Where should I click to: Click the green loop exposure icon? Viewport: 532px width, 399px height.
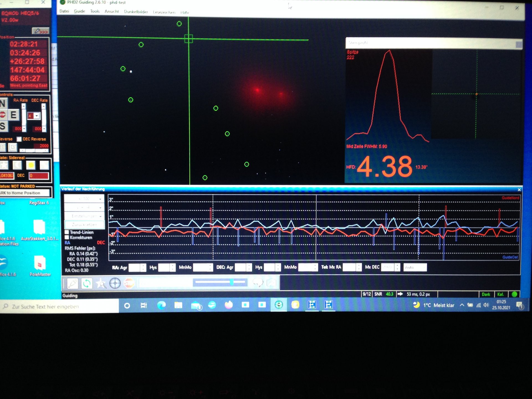coord(86,283)
